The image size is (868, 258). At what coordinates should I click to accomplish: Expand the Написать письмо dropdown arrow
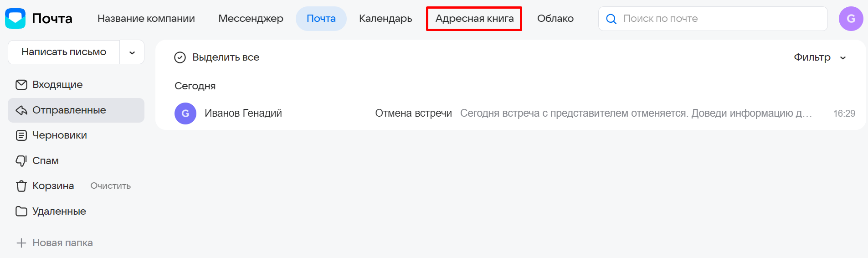132,52
